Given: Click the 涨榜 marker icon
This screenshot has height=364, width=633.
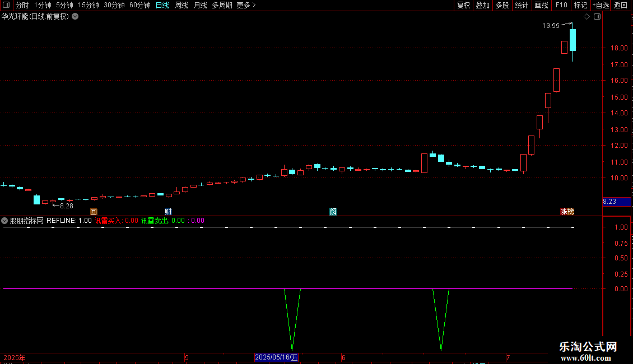Looking at the screenshot, I should (567, 212).
